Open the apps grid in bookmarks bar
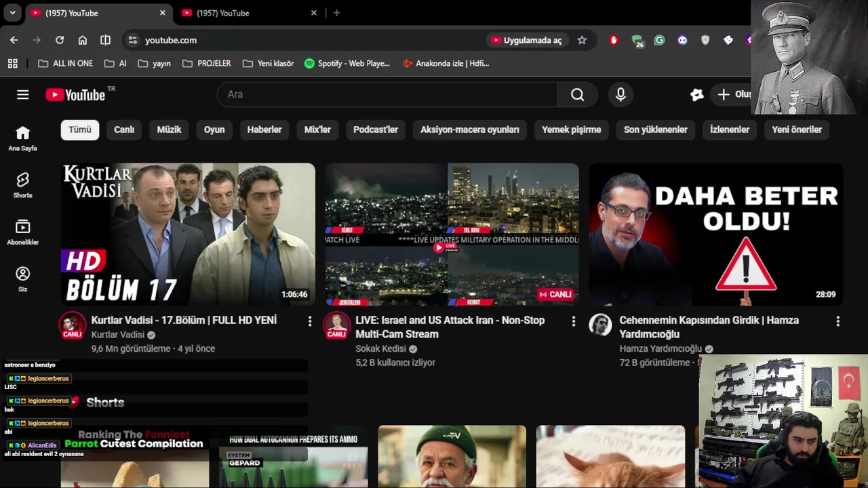Image resolution: width=868 pixels, height=488 pixels. 12,63
